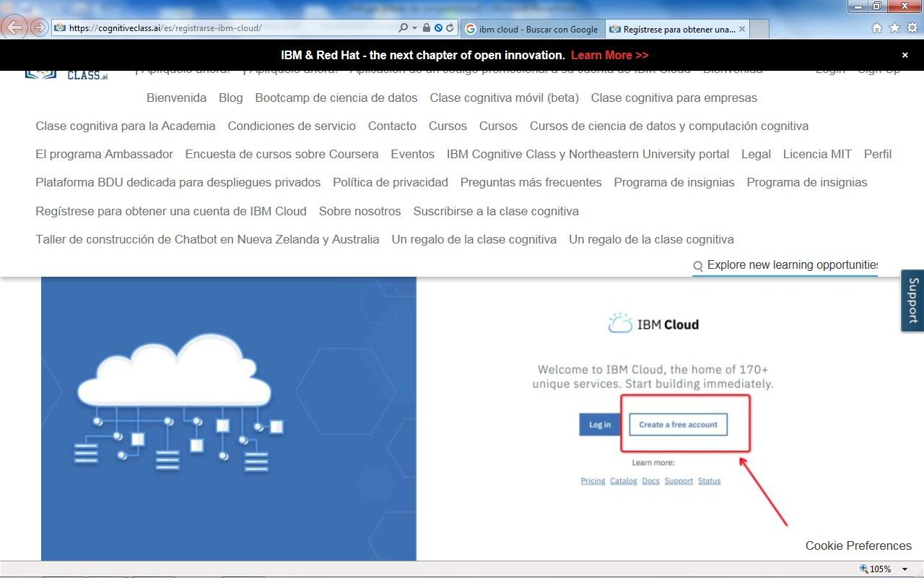Click 'Regístrese para obtener una cuenta de IBM Cloud'
This screenshot has width=924, height=578.
pos(171,211)
